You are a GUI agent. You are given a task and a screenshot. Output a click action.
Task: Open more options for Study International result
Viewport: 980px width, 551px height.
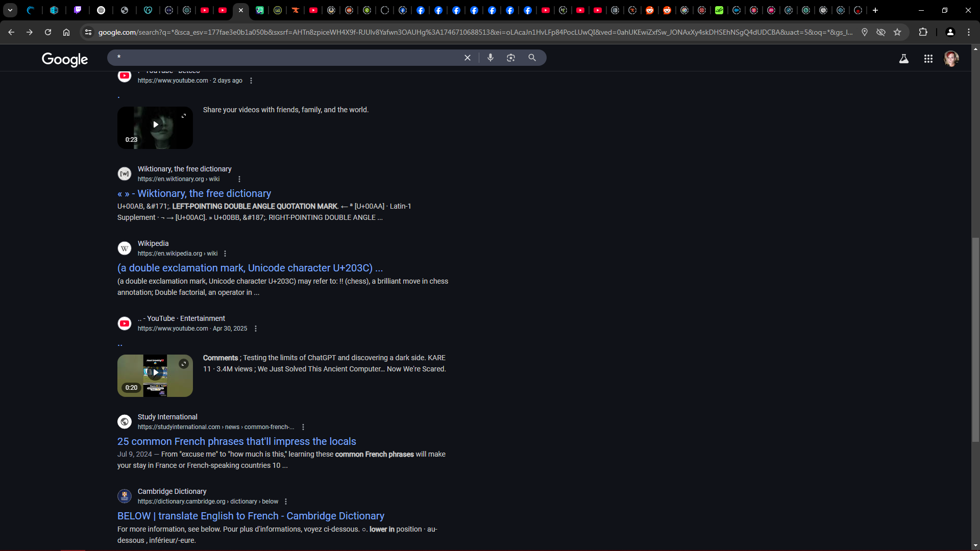point(303,427)
